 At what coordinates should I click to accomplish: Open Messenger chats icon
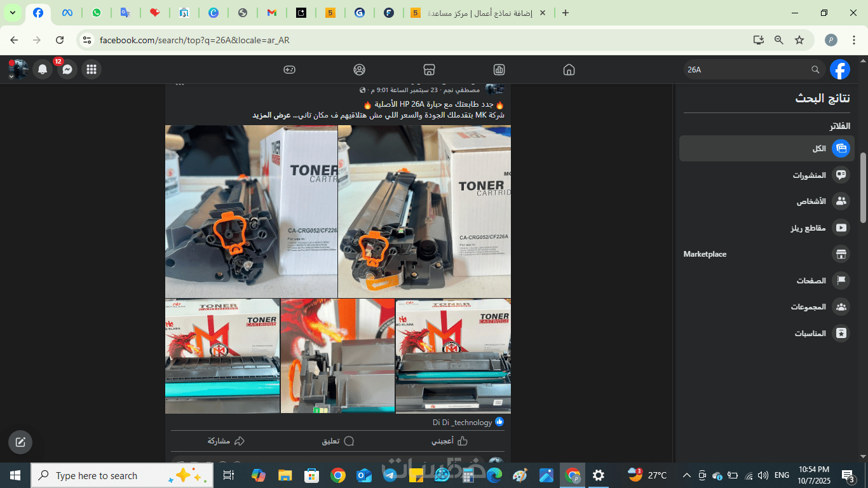67,69
